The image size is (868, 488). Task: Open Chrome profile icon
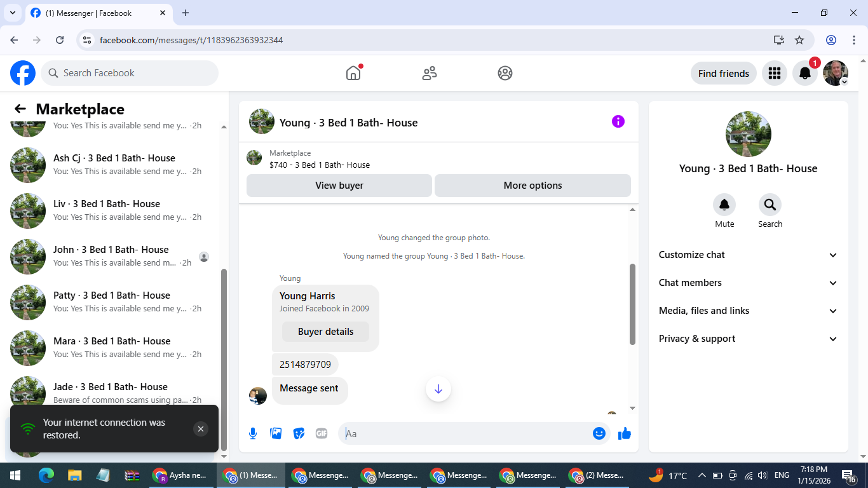coord(831,40)
